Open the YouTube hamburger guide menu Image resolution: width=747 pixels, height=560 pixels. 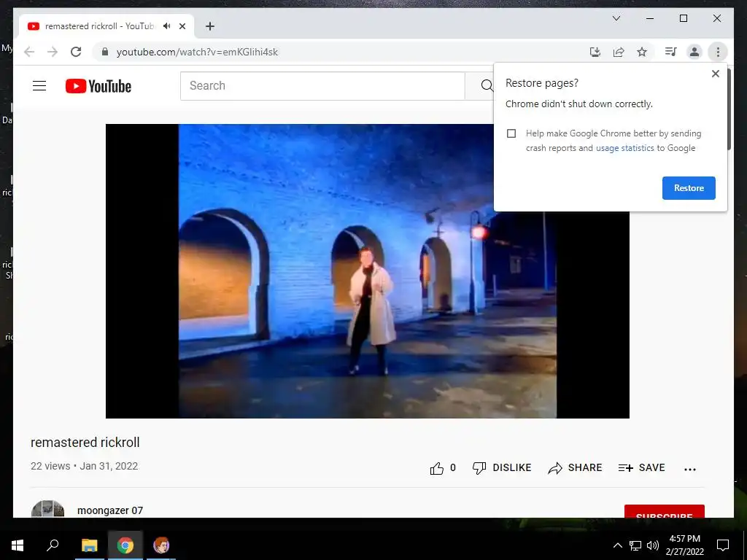pos(39,86)
